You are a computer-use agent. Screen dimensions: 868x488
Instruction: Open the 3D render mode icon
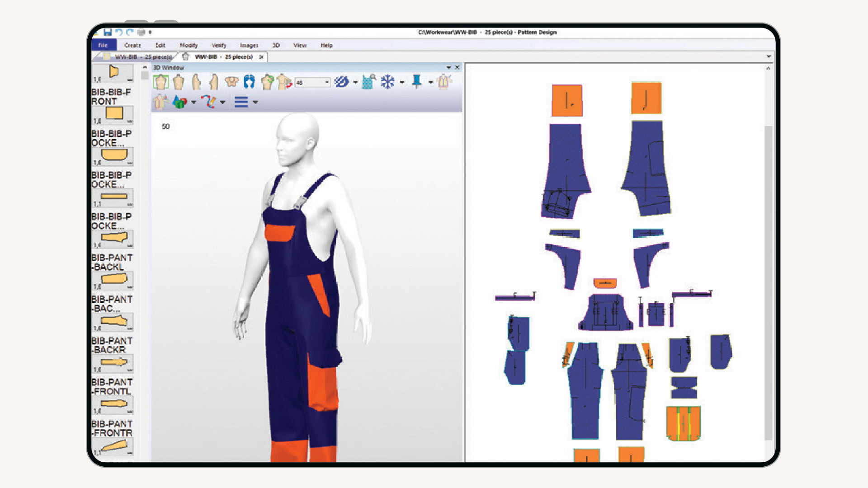[x=179, y=103]
